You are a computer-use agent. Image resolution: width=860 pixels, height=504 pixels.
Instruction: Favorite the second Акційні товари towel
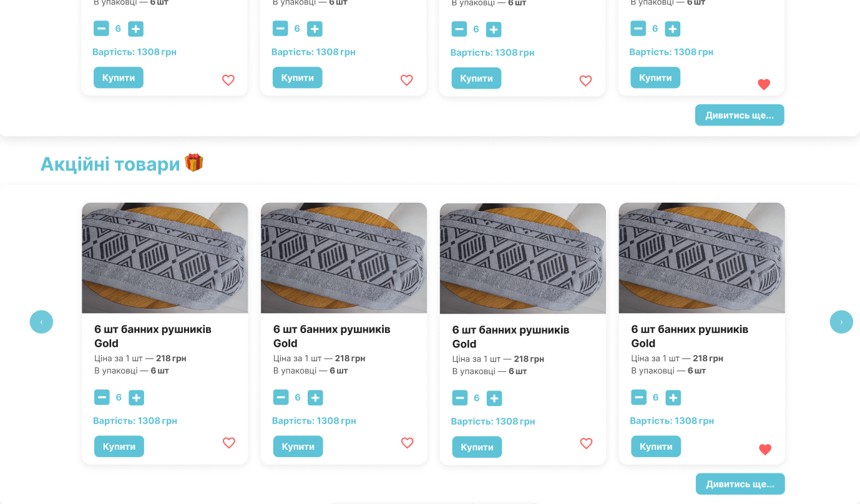(x=407, y=443)
